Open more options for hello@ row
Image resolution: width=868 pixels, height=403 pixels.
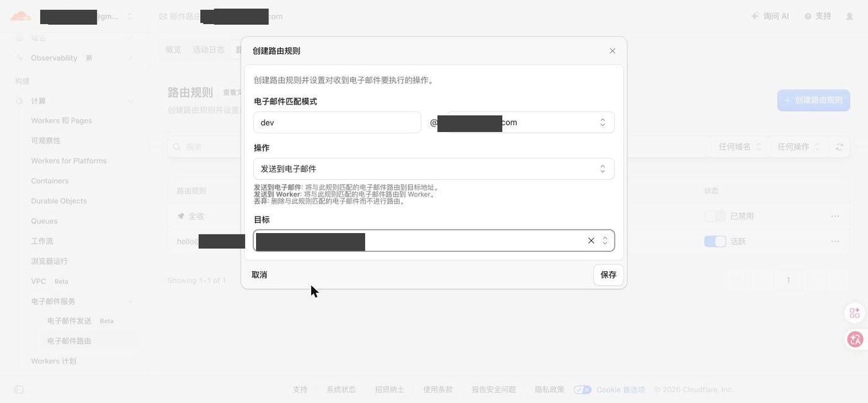coord(835,241)
